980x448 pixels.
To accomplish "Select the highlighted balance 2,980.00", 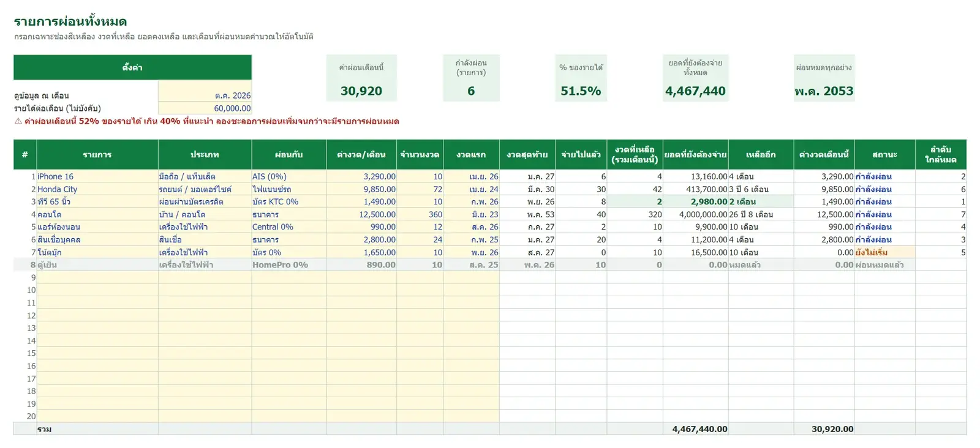I will coord(696,201).
